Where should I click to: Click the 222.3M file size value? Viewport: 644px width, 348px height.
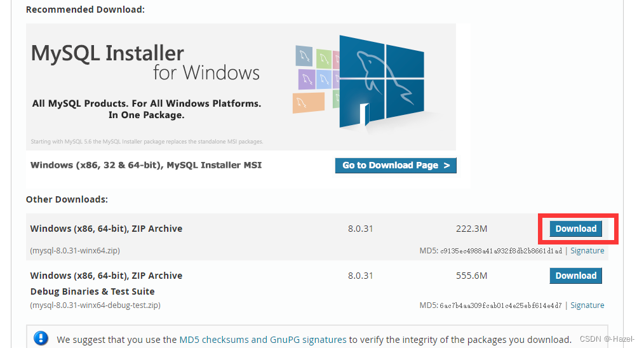(x=471, y=229)
